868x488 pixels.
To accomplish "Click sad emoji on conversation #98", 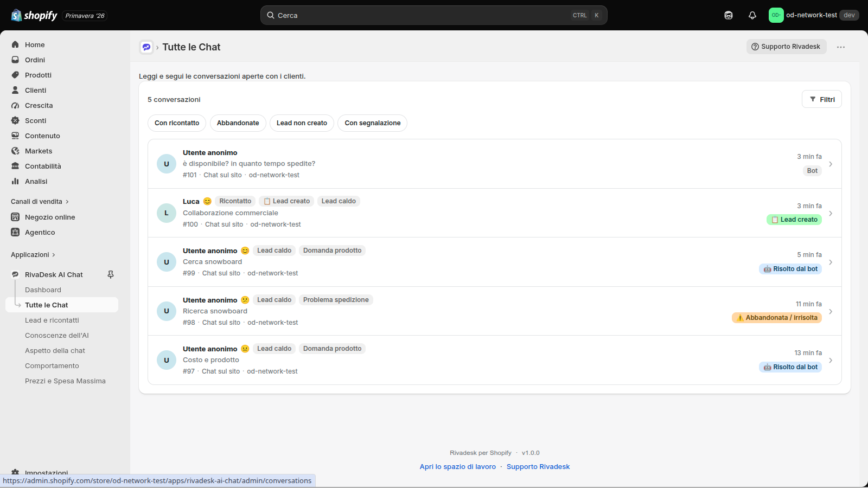I will 245,300.
